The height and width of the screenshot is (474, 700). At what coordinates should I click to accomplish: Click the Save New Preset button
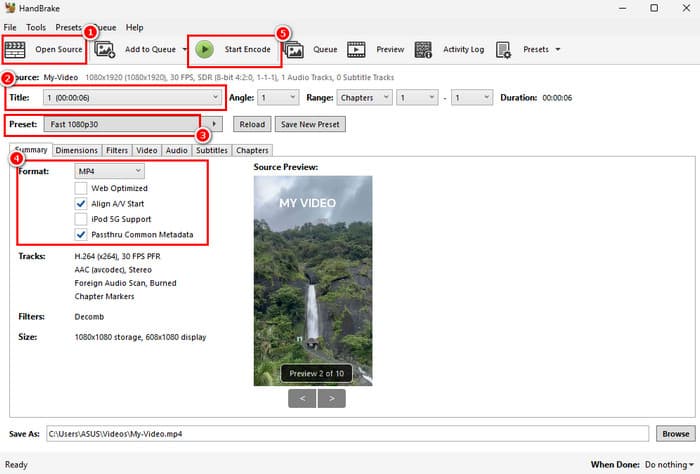click(x=310, y=124)
